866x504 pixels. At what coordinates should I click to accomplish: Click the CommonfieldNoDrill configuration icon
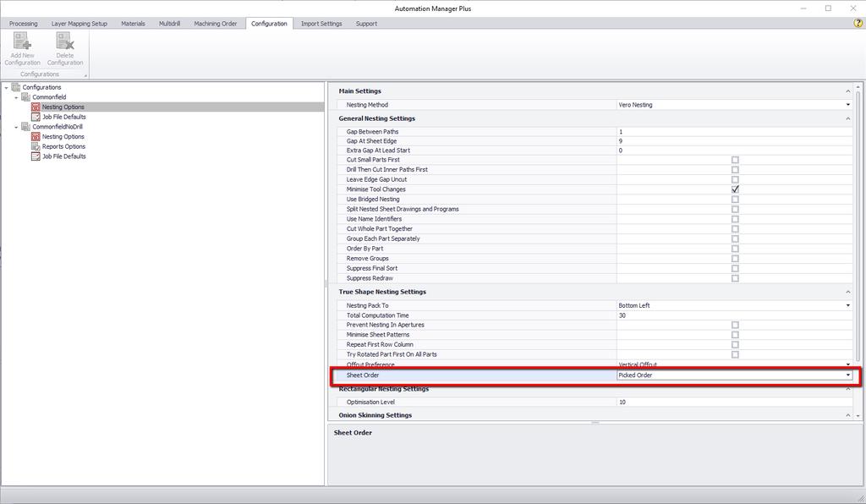coord(26,127)
